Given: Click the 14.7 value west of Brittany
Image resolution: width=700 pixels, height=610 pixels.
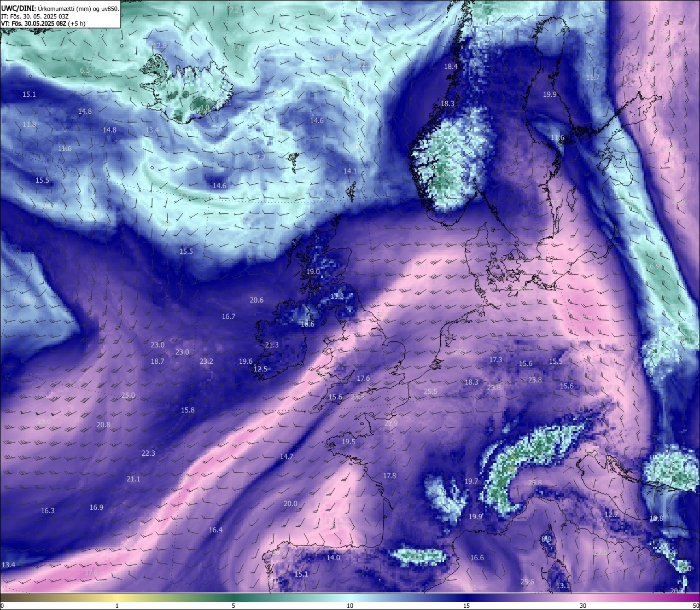Looking at the screenshot, I should pos(287,457).
